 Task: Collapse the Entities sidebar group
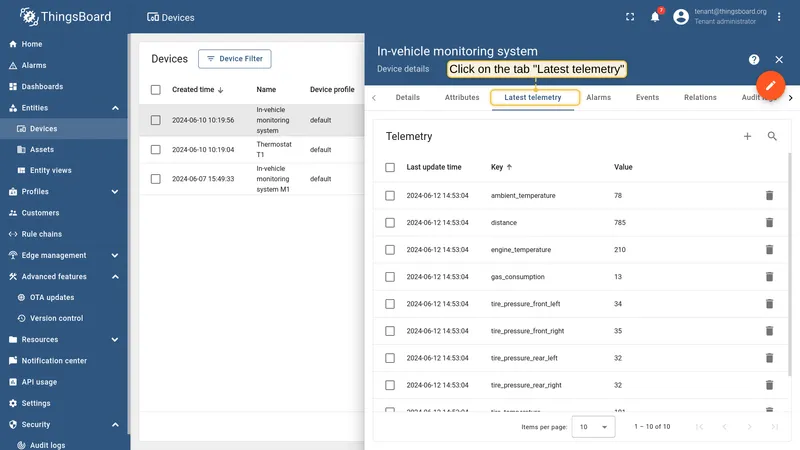115,108
